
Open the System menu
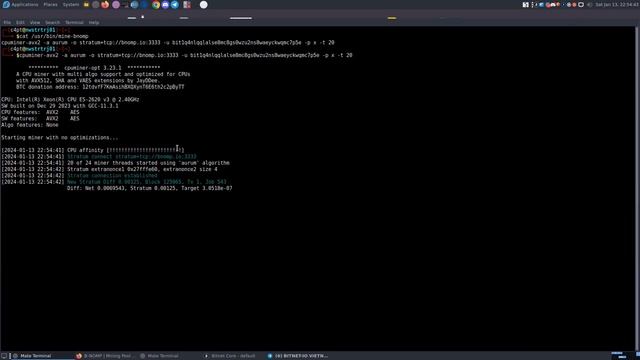pyautogui.click(x=71, y=5)
